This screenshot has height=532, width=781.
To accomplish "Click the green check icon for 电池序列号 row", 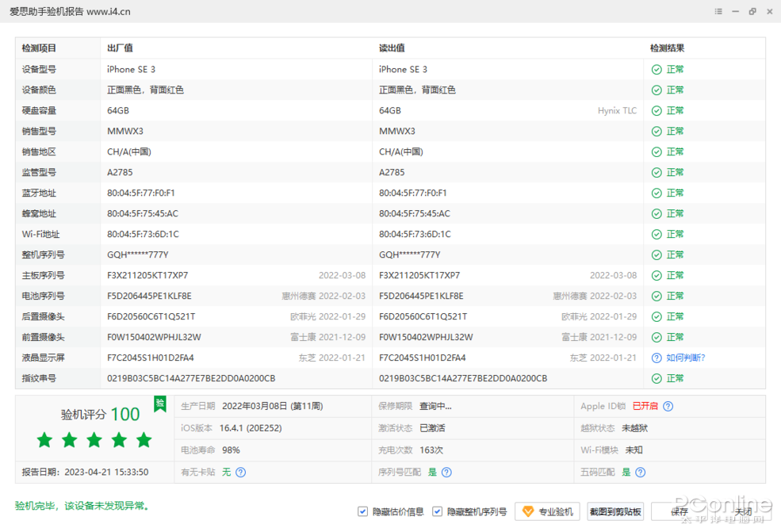I will coord(657,296).
